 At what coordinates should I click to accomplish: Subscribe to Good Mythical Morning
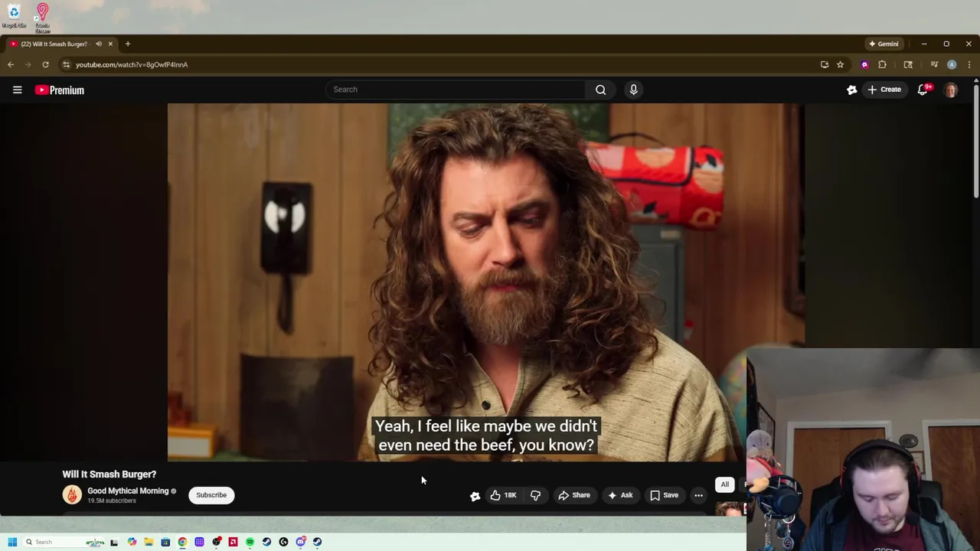tap(211, 495)
